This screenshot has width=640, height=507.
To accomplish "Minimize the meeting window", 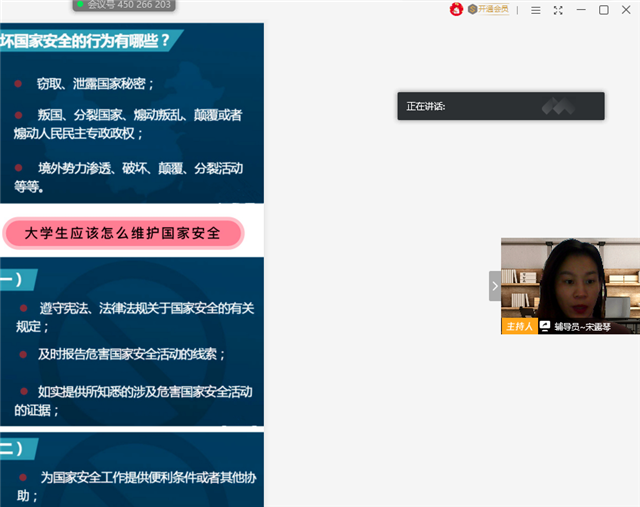I will click(x=581, y=10).
